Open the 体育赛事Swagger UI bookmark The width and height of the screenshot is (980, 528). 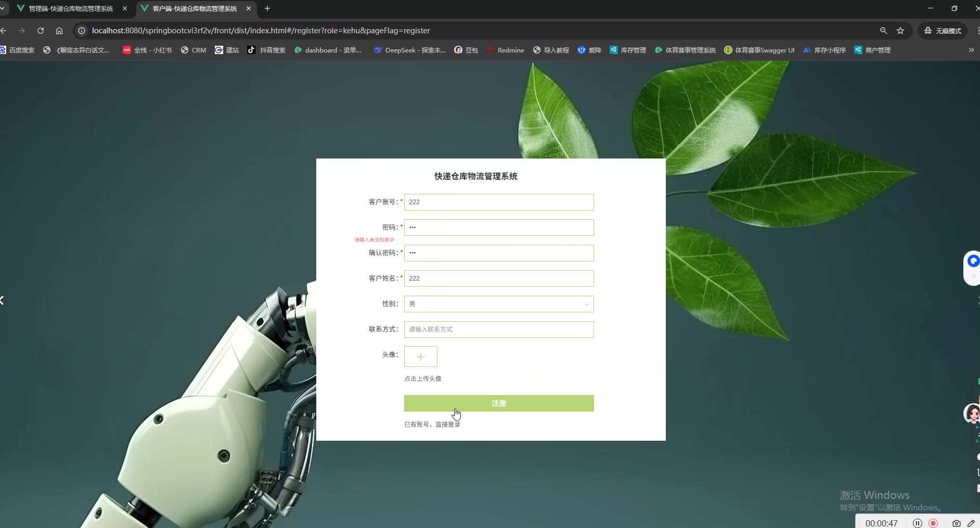point(759,50)
